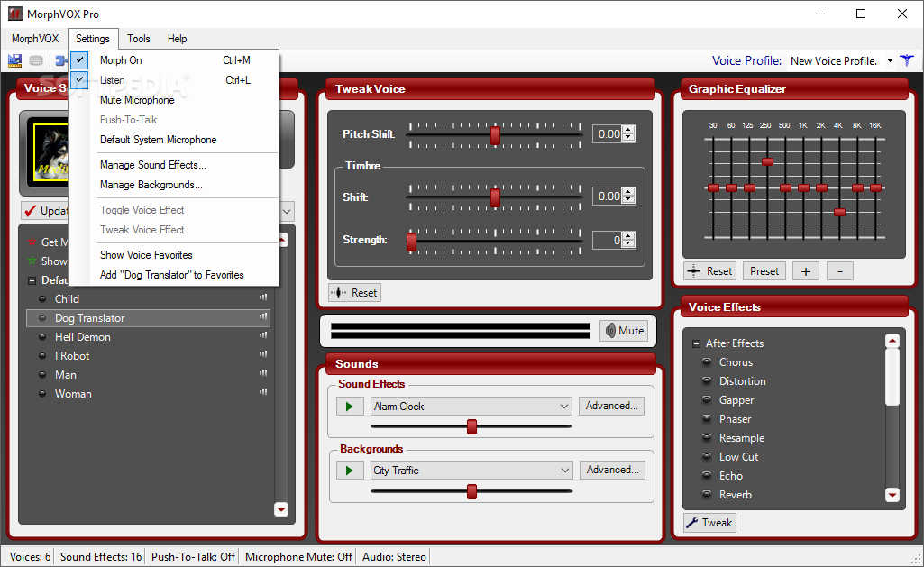
Task: Click the Sound Effects volume slider handle
Action: (471, 426)
